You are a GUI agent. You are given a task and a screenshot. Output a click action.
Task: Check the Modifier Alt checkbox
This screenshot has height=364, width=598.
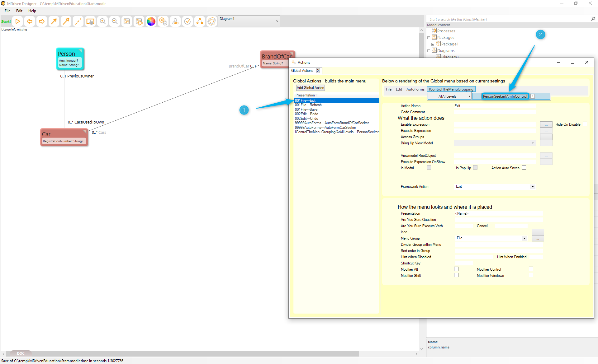[x=456, y=269]
